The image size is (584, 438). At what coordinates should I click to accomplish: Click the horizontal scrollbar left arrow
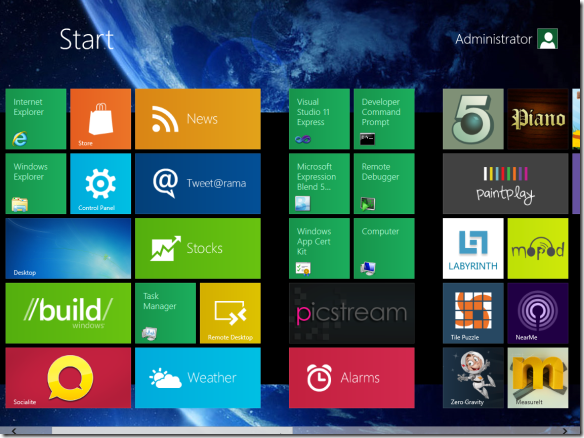point(14,431)
